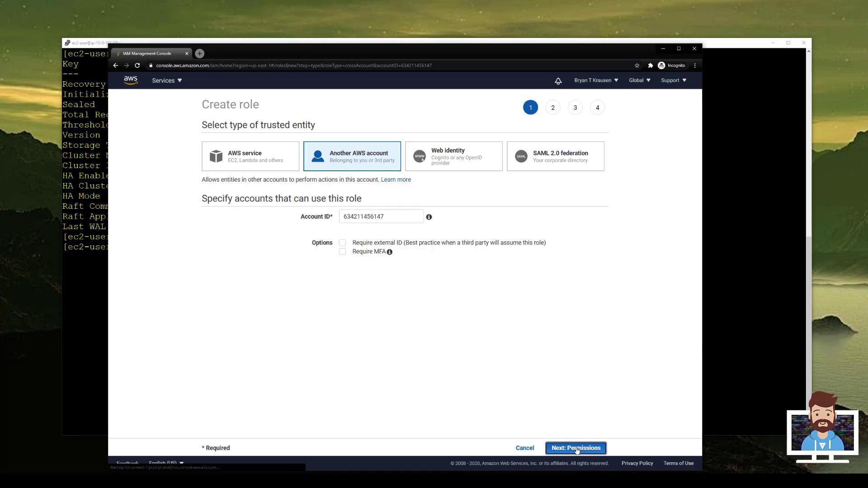Click the Require MFA info icon
Viewport: 868px width, 488px height.
(x=390, y=252)
